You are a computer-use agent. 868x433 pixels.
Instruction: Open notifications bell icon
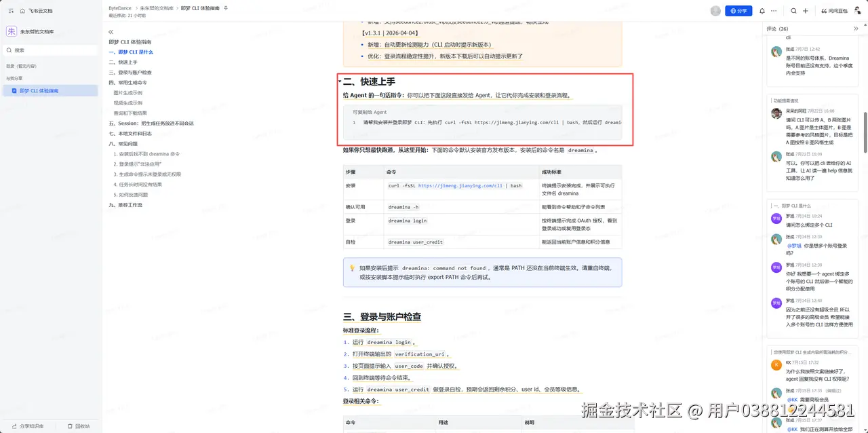[762, 11]
